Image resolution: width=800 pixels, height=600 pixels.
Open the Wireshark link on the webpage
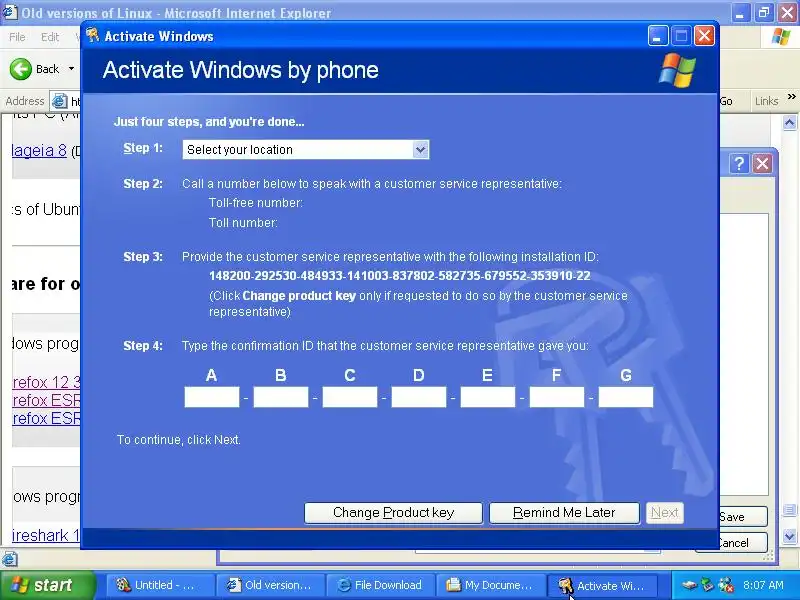[46, 535]
